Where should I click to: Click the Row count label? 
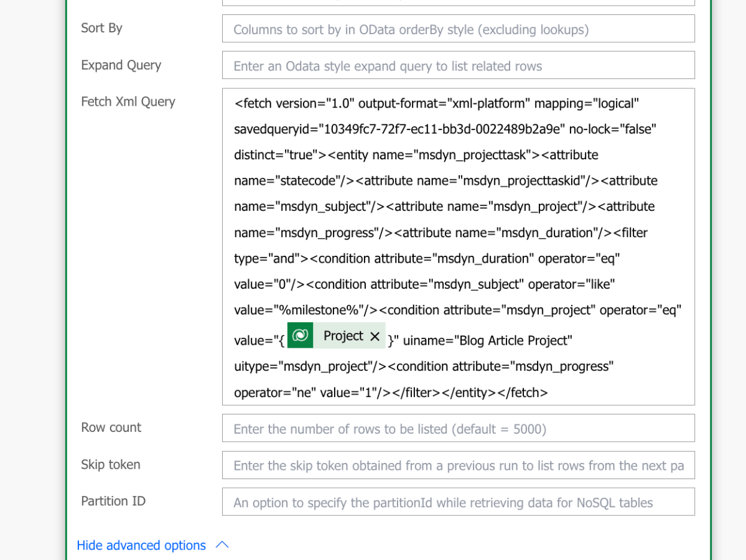[111, 427]
